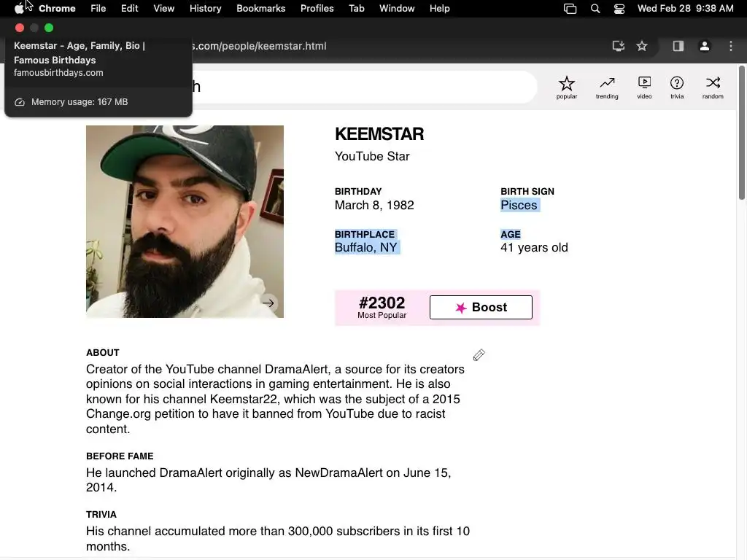This screenshot has height=560, width=747.
Task: Open the Chrome three-dot menu
Action: (x=730, y=46)
